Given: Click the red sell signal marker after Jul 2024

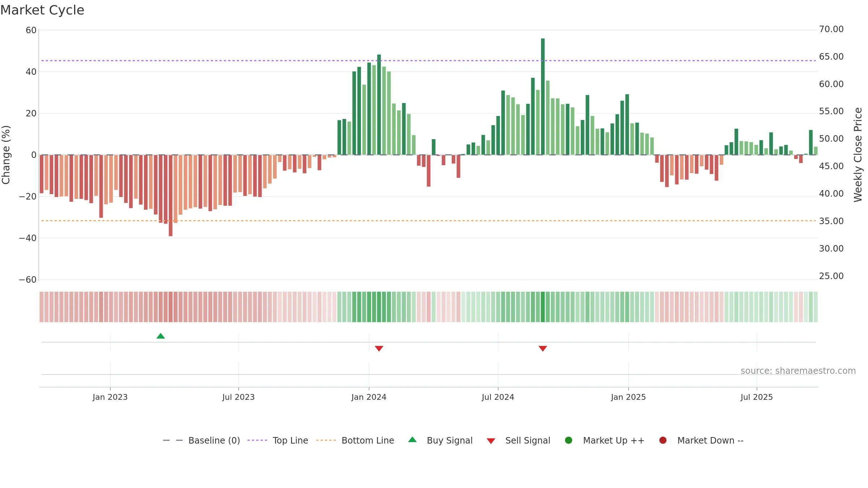Looking at the screenshot, I should click(543, 348).
